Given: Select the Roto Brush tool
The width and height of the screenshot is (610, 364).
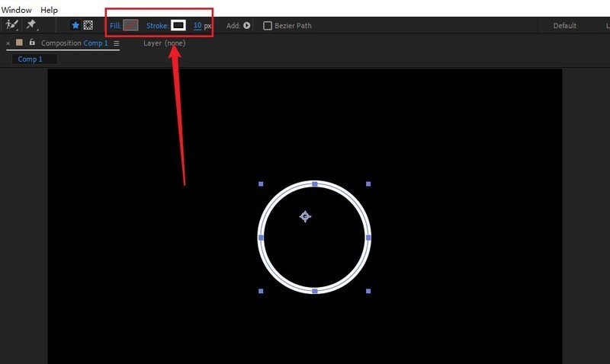Looking at the screenshot, I should (x=11, y=25).
